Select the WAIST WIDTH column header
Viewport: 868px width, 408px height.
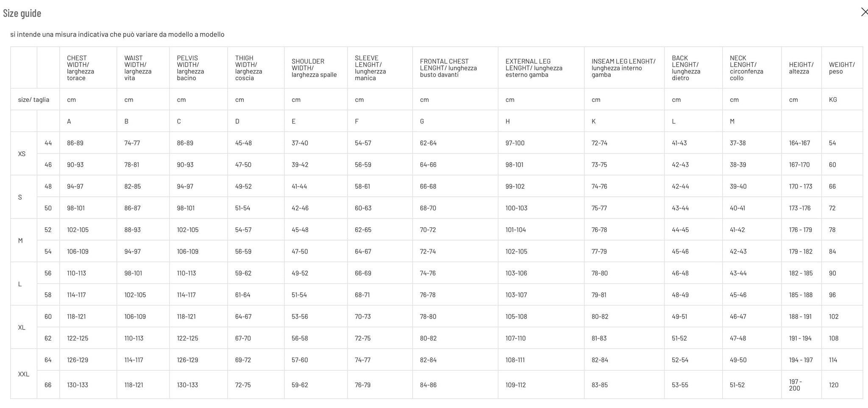coord(138,68)
